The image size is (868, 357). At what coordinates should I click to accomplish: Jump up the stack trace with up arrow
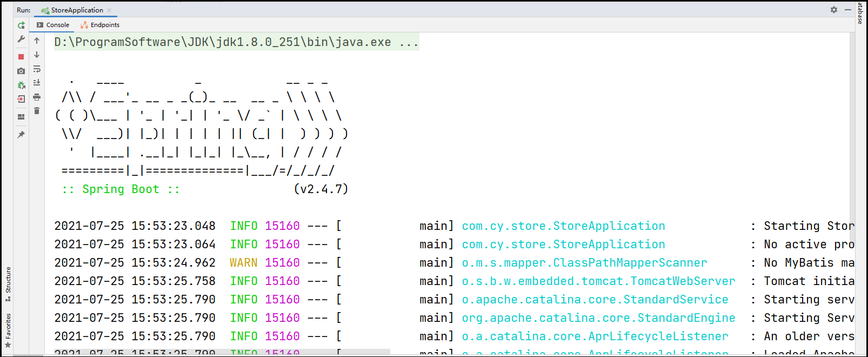37,41
